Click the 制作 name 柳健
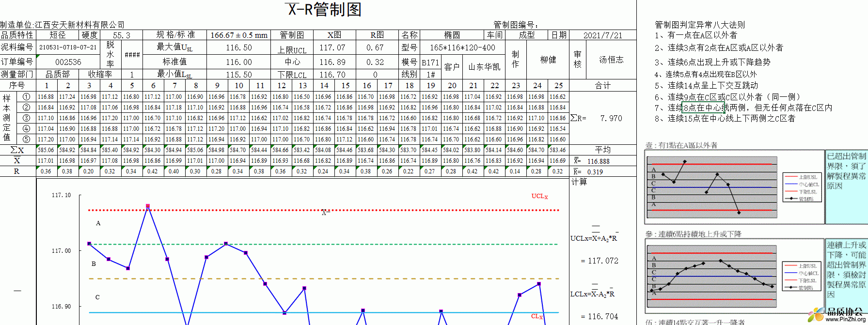Viewport: 868px width, 325px height. click(548, 60)
